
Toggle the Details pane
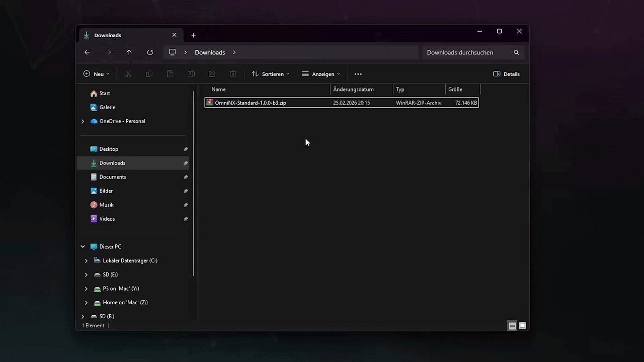pos(506,74)
